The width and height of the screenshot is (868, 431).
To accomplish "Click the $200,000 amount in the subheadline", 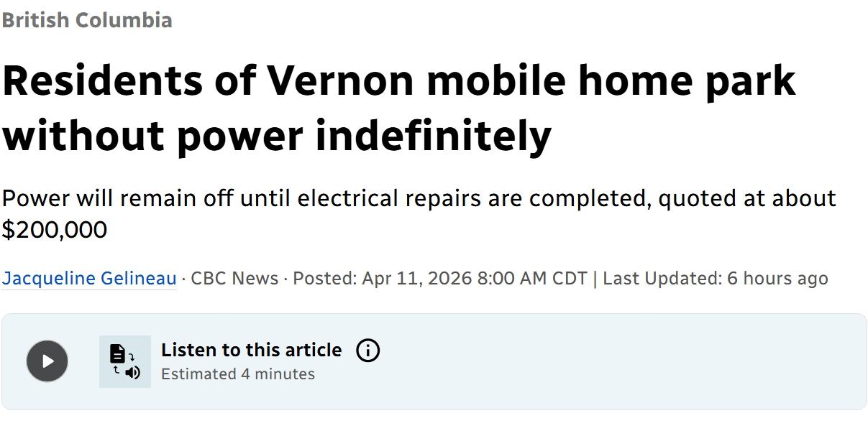I will pyautogui.click(x=54, y=230).
